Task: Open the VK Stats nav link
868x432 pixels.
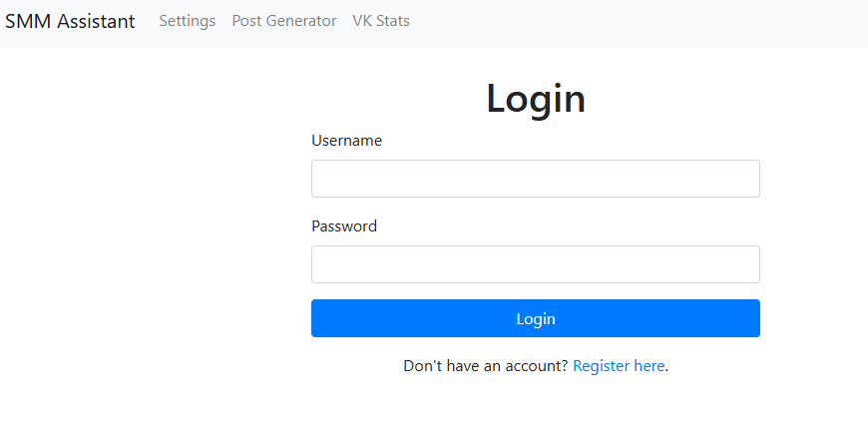Action: click(x=381, y=21)
